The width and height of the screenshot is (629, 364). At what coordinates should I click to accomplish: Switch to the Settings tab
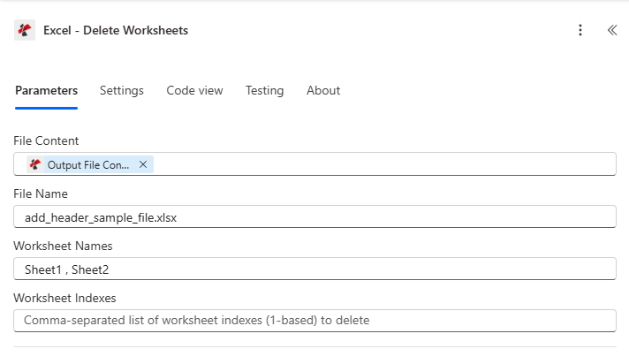pos(122,91)
